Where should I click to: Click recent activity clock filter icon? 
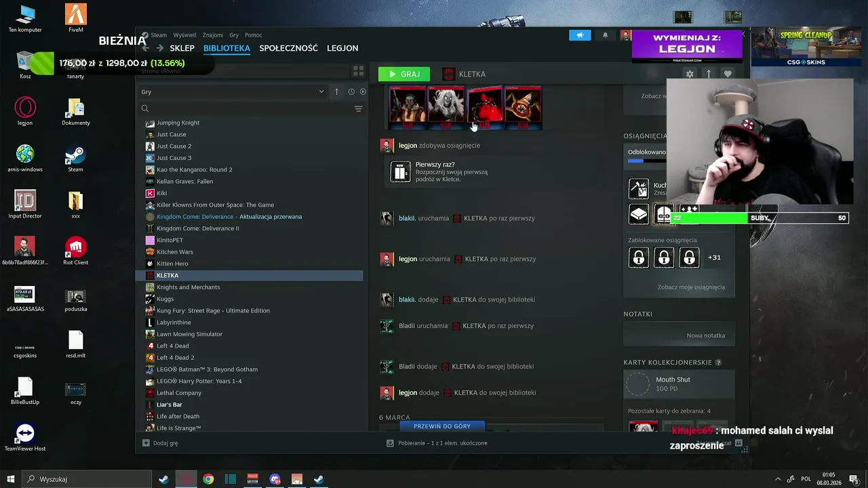(x=351, y=91)
